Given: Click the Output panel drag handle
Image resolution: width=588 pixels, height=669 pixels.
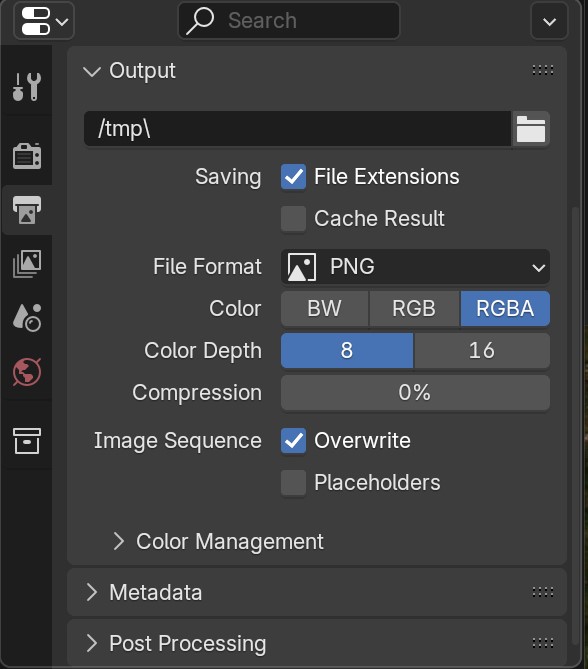Looking at the screenshot, I should (543, 70).
